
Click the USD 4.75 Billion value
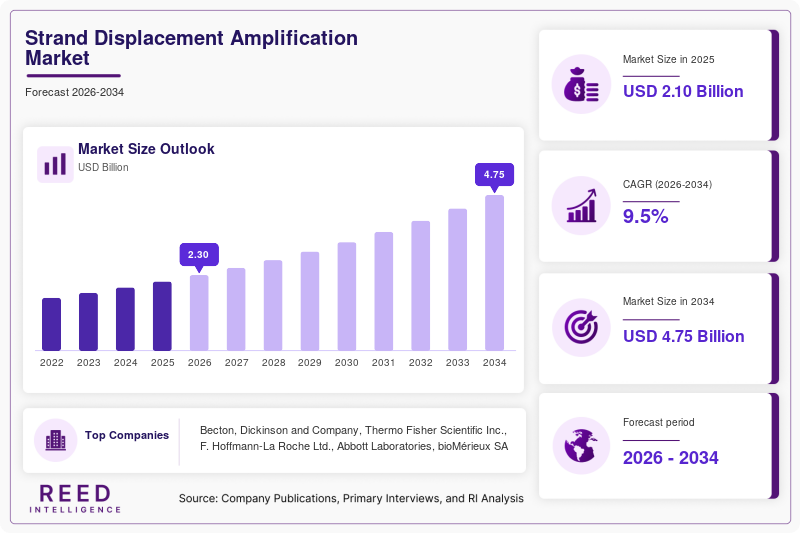(684, 337)
